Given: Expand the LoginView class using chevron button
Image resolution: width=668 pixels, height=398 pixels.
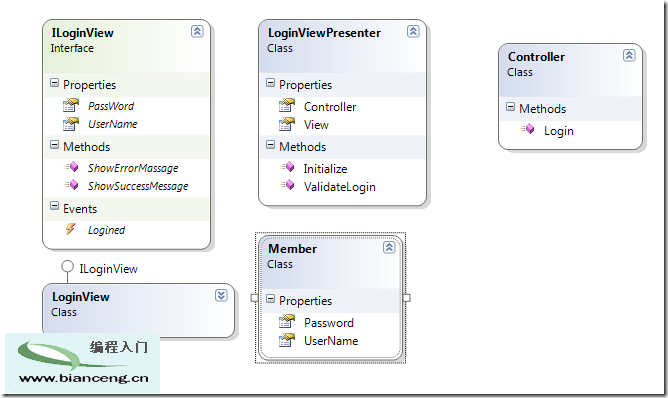Looking at the screenshot, I should pos(221,295).
